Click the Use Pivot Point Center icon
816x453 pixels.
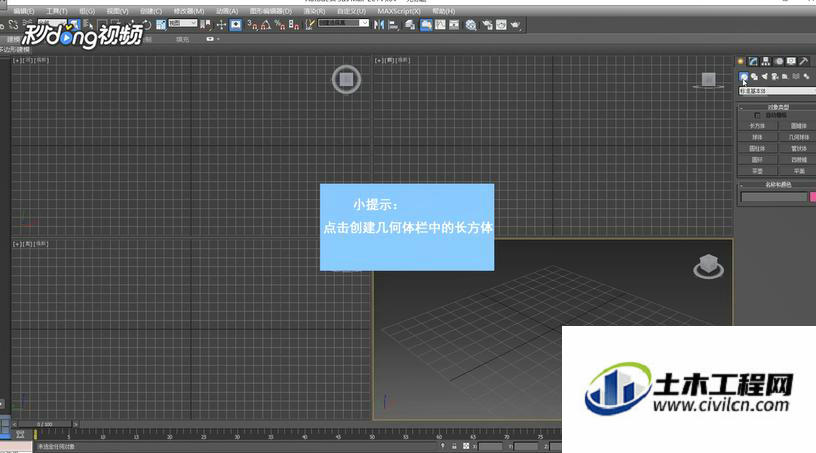pos(205,24)
